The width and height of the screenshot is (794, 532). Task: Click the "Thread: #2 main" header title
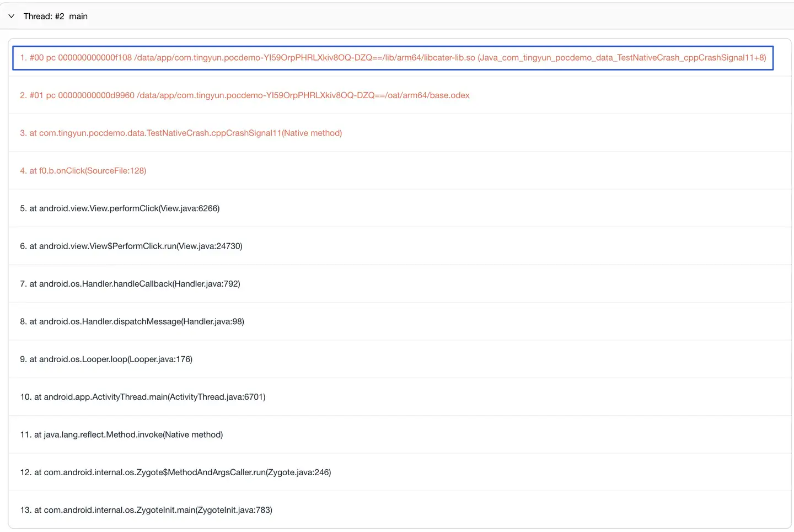55,17
